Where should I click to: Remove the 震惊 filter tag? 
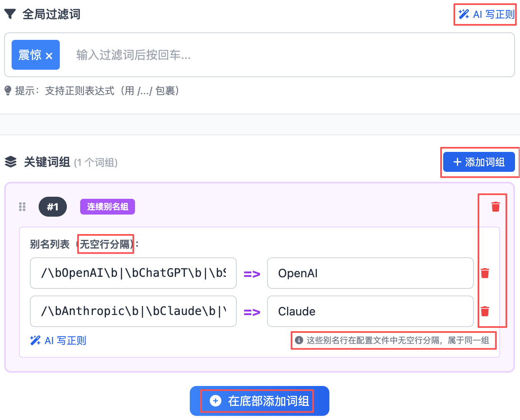click(49, 56)
